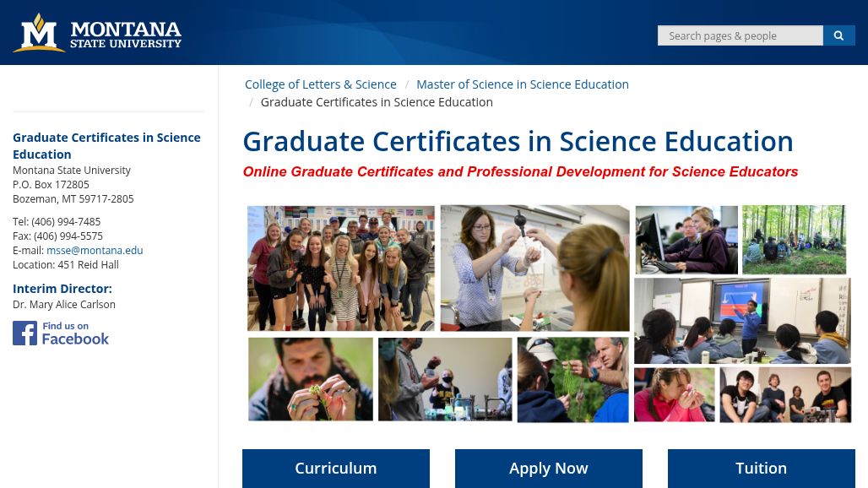Click the search magnifier button
Viewport: 868px width, 488px height.
(x=838, y=35)
